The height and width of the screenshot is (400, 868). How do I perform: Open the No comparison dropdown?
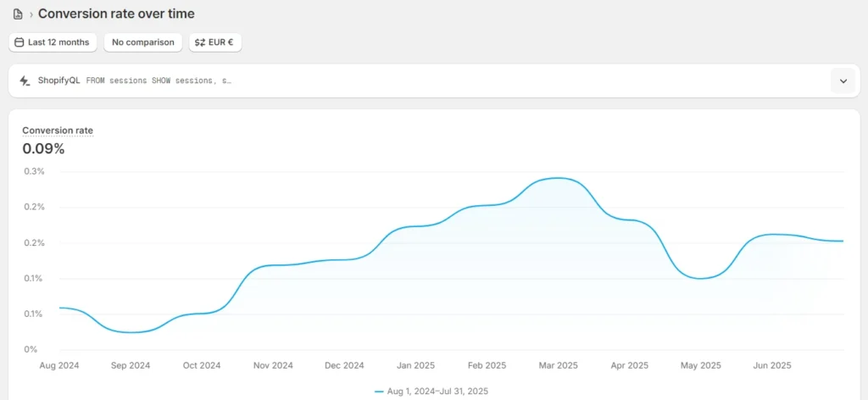tap(142, 42)
